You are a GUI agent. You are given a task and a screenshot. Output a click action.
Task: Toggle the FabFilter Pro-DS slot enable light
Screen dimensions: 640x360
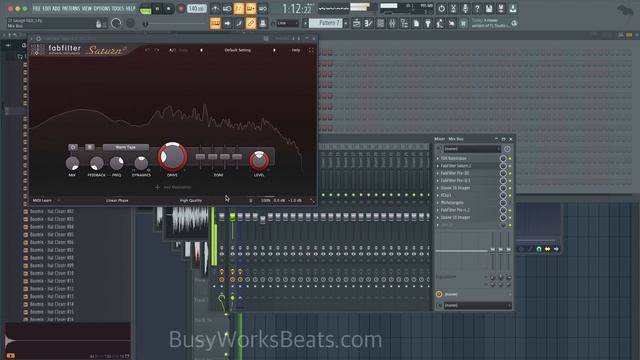tap(510, 173)
